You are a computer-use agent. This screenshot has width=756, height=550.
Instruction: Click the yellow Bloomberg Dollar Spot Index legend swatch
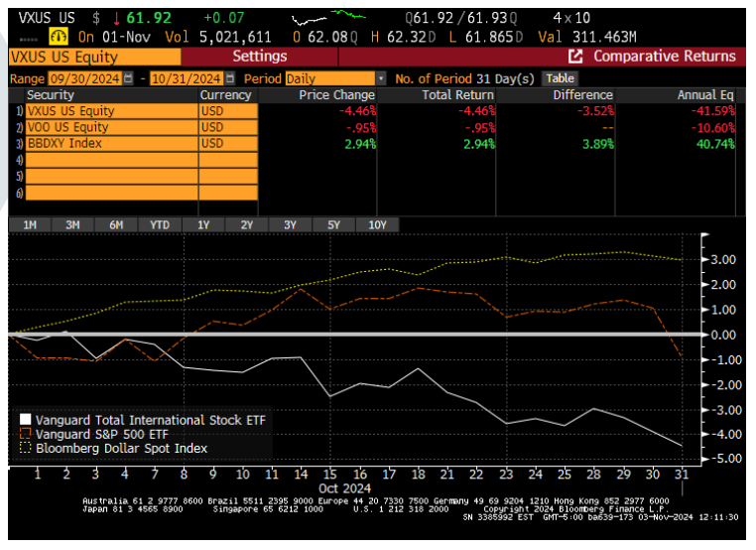[x=25, y=448]
